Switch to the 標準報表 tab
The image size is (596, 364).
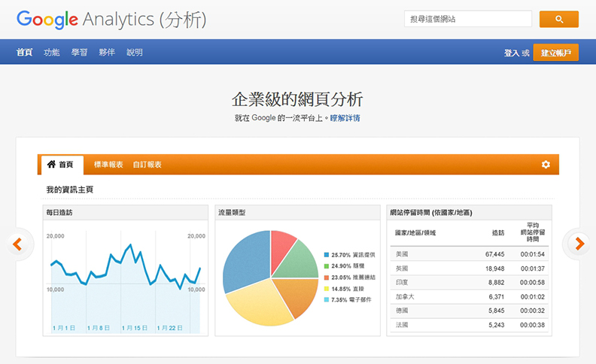tap(108, 165)
